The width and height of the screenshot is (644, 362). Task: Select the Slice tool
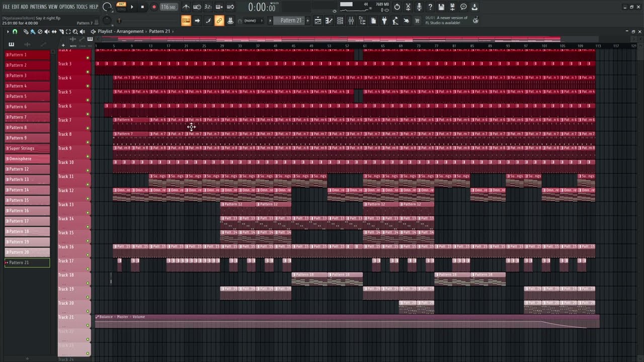coord(61,31)
